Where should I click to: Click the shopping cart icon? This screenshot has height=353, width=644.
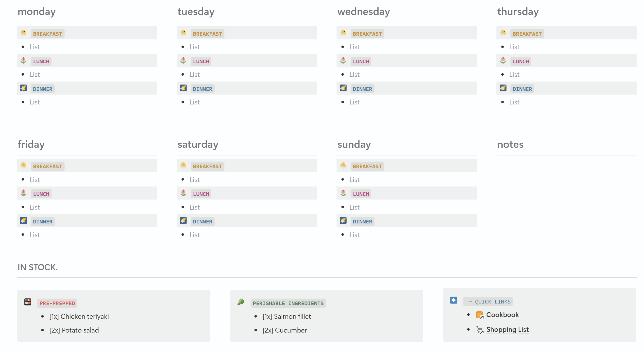pyautogui.click(x=479, y=330)
